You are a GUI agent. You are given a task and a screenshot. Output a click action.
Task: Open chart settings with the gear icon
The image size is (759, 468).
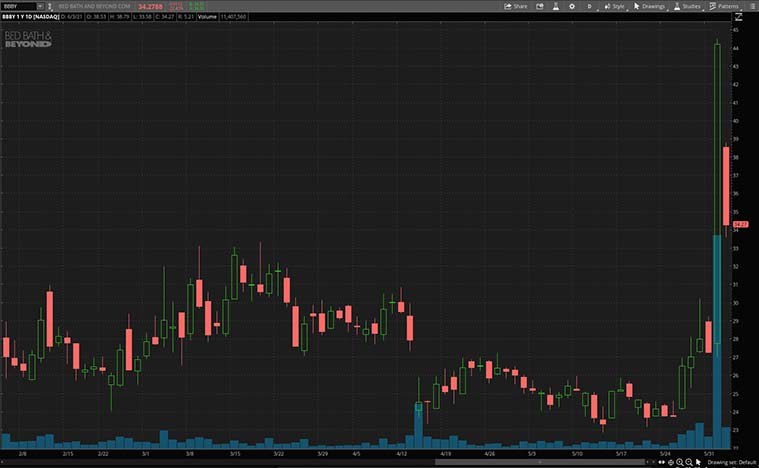pos(574,6)
